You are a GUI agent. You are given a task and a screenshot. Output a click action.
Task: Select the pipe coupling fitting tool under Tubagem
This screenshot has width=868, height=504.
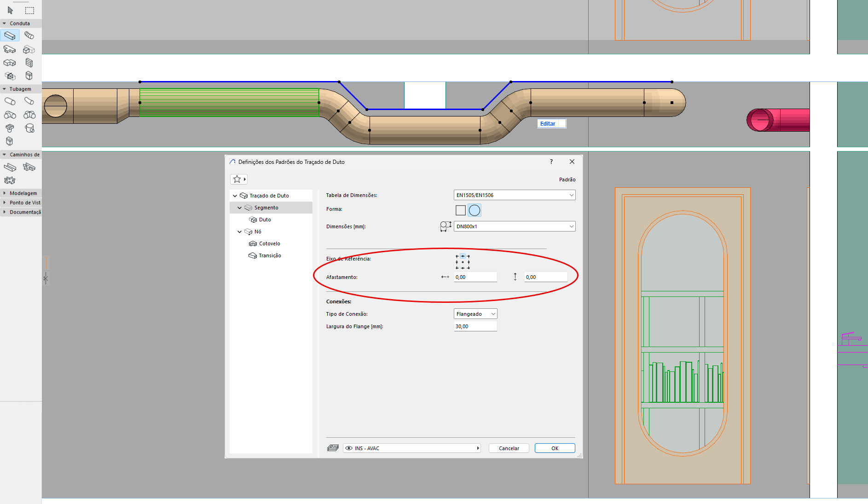[x=10, y=115]
